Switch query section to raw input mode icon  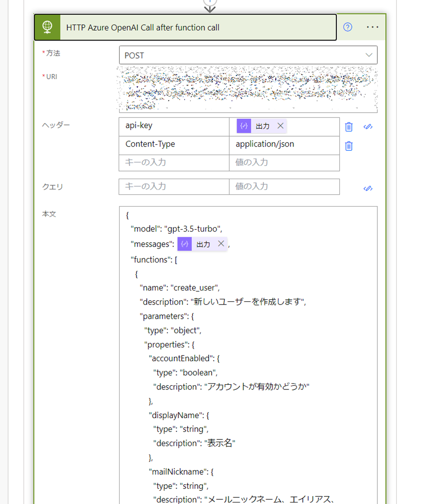368,187
